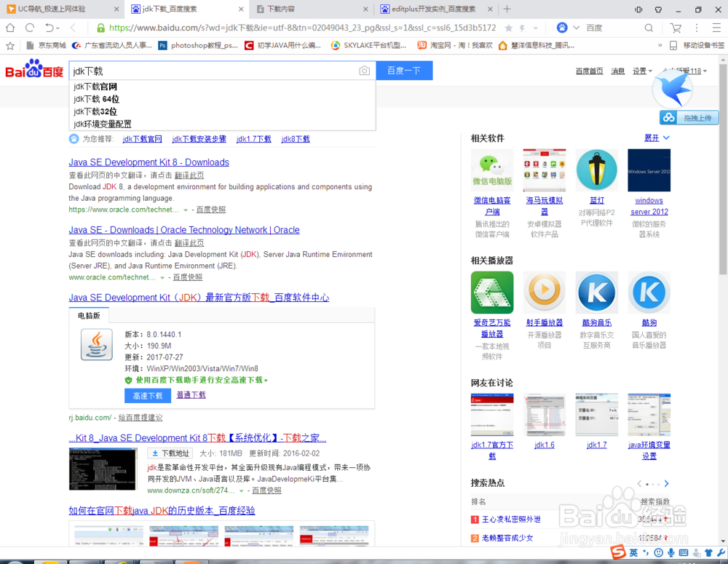Click the Baidu logo

pos(34,68)
